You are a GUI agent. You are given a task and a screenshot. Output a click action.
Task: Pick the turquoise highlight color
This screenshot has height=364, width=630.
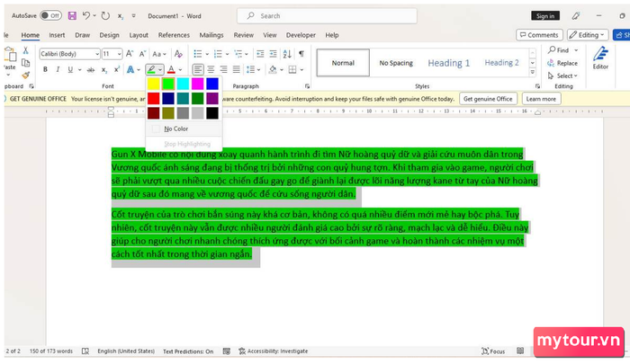point(183,84)
